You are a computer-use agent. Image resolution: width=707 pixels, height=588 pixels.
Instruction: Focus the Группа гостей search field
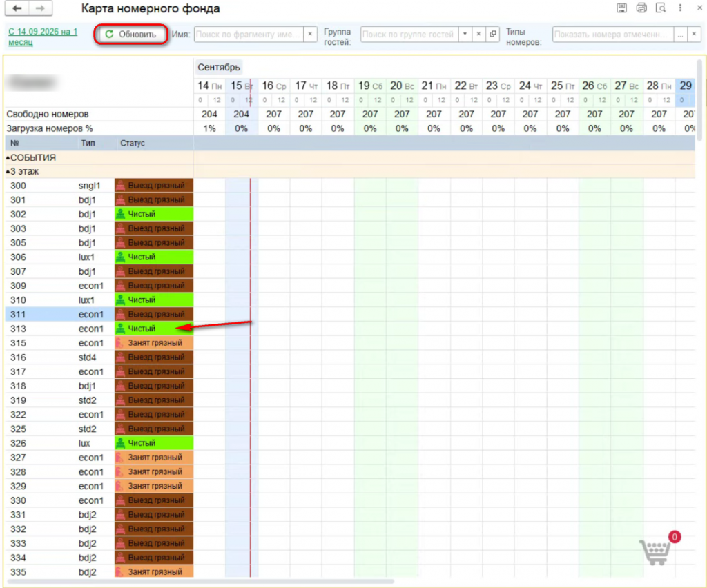(x=409, y=35)
